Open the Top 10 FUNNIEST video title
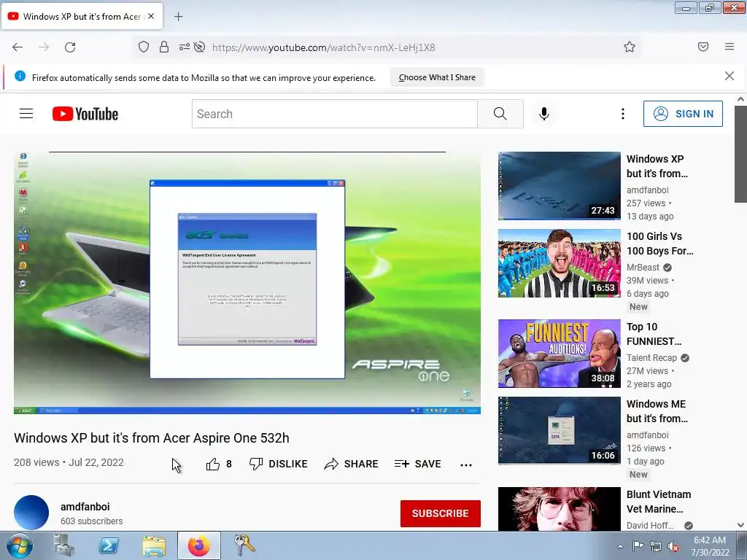The width and height of the screenshot is (747, 560). (654, 334)
